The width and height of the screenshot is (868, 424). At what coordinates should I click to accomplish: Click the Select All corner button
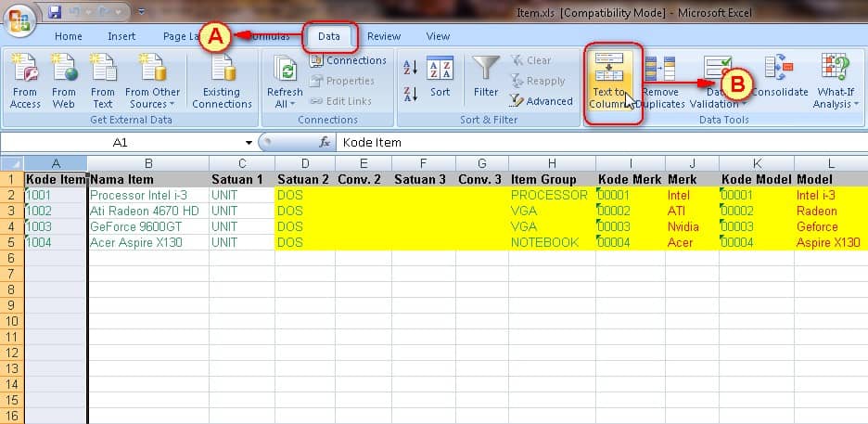tap(12, 163)
